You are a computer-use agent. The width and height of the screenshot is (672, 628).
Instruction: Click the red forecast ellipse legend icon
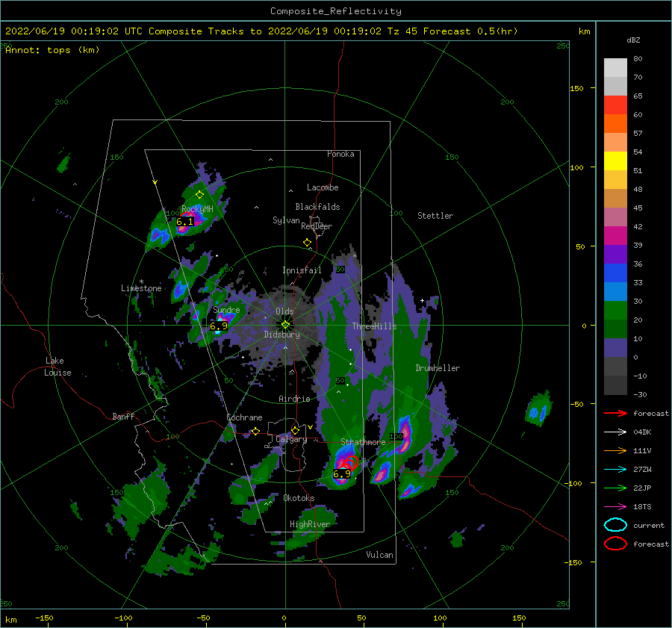click(615, 544)
